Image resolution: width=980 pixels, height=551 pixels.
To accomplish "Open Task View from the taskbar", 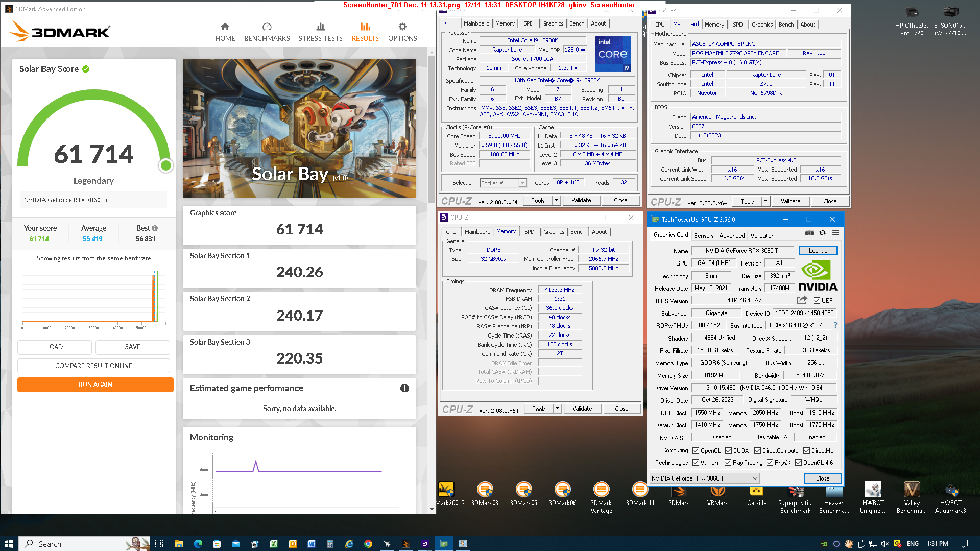I will tap(159, 544).
